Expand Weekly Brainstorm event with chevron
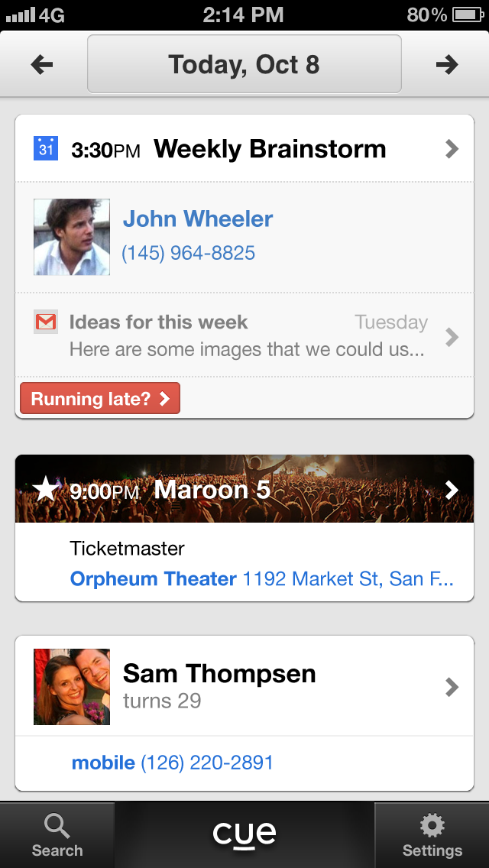The width and height of the screenshot is (489, 868). [452, 148]
